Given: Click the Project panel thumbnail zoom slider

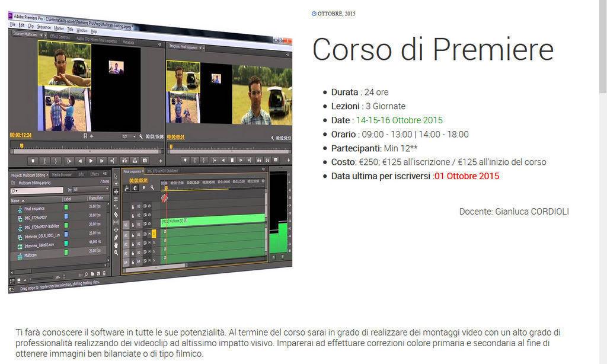Looking at the screenshot, I should click(42, 279).
